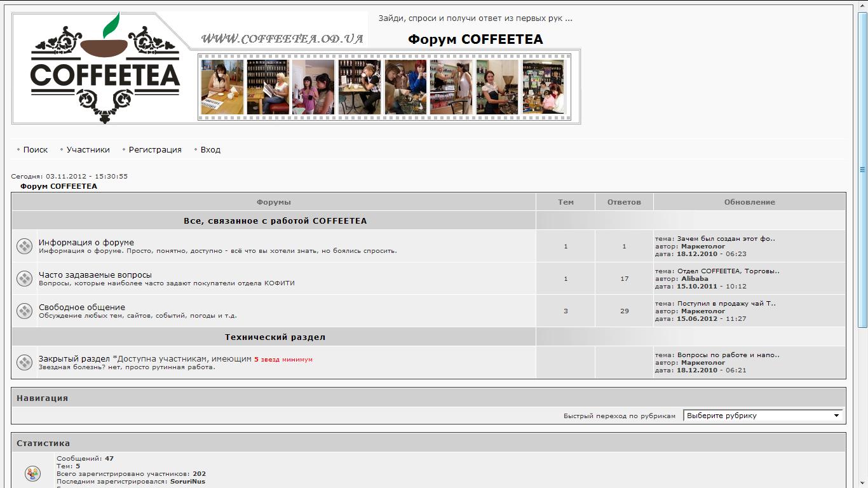The image size is (868, 488).
Task: Open author Alibaba profile link
Action: point(695,278)
